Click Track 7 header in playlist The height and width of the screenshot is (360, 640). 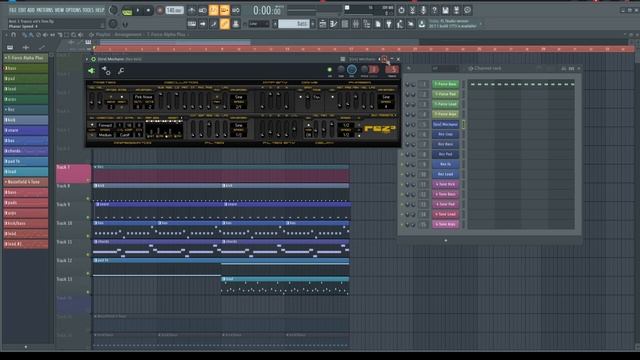click(x=73, y=173)
